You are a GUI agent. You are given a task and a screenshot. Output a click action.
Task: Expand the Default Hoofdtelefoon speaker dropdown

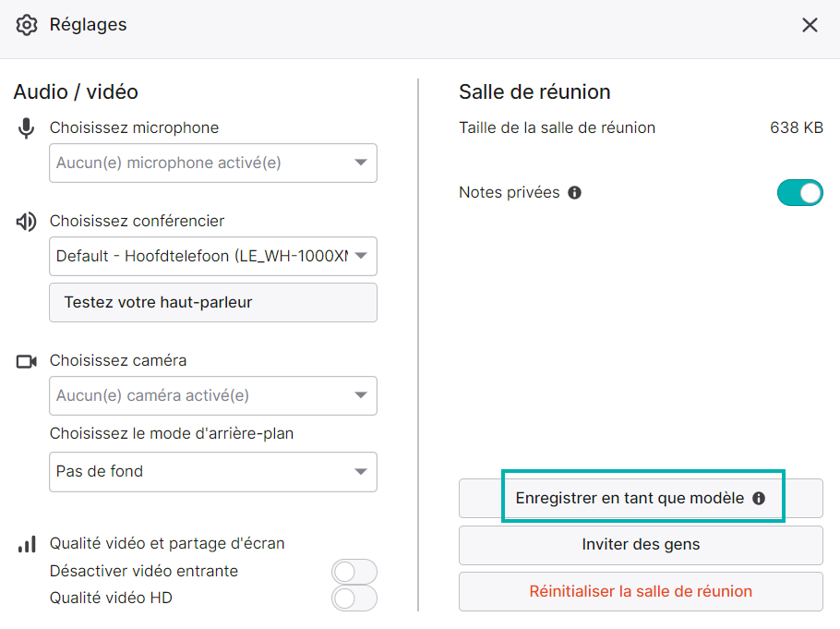pyautogui.click(x=213, y=257)
